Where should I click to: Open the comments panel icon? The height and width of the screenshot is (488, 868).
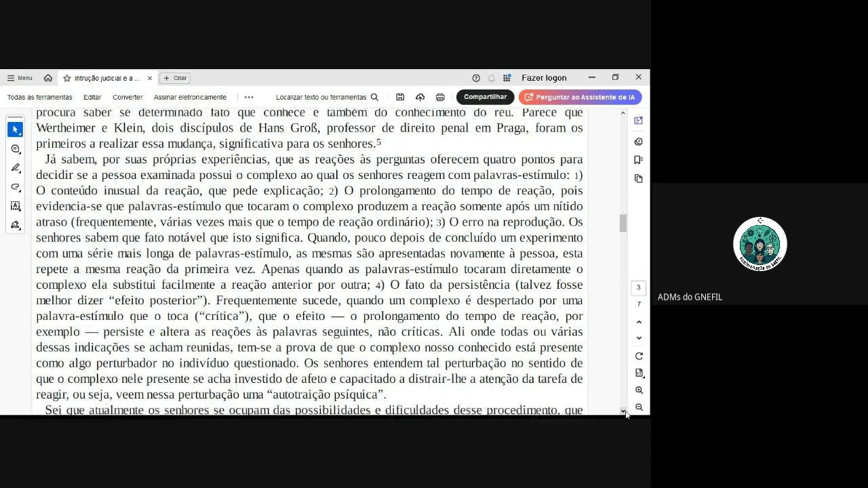pyautogui.click(x=638, y=142)
